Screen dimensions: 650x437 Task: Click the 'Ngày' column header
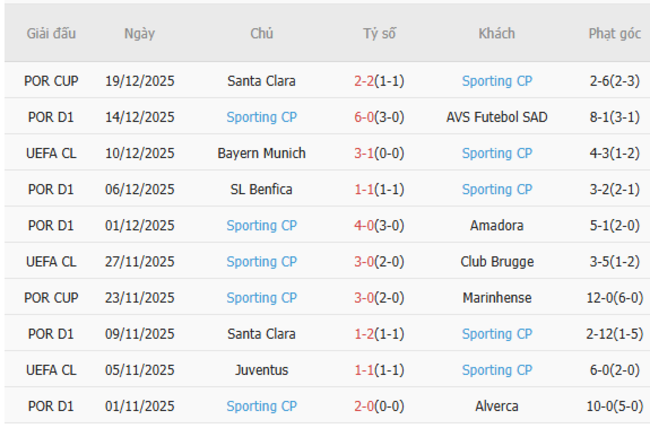(x=139, y=33)
